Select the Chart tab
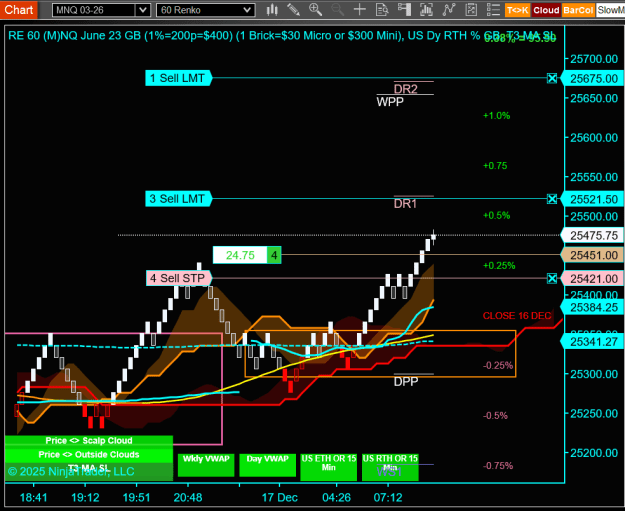Image resolution: width=625 pixels, height=511 pixels. pyautogui.click(x=19, y=9)
